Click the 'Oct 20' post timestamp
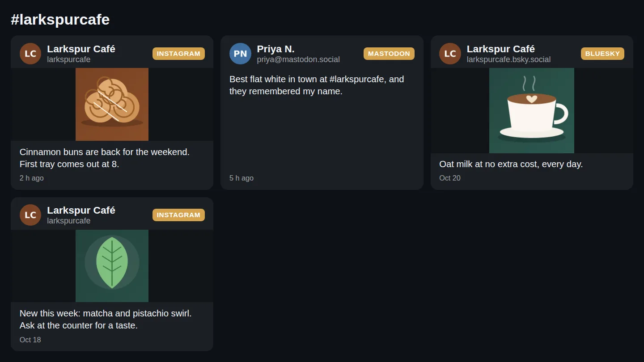 click(x=450, y=178)
